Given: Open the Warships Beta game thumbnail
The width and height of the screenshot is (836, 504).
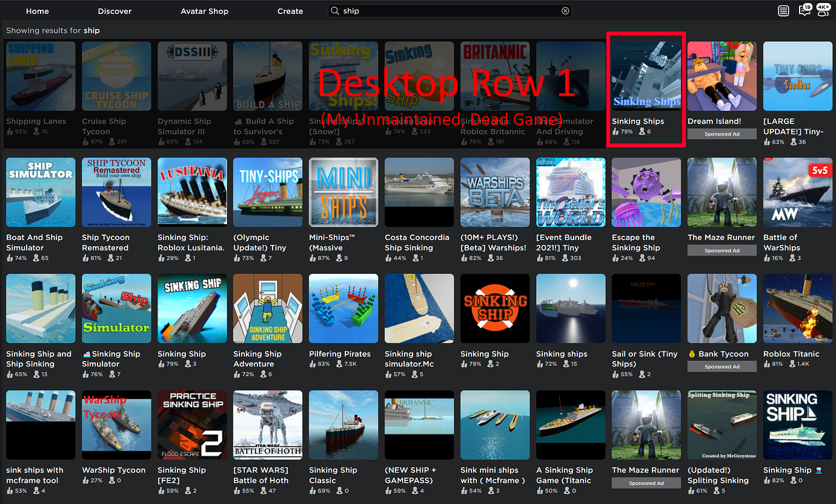Looking at the screenshot, I should 495,193.
